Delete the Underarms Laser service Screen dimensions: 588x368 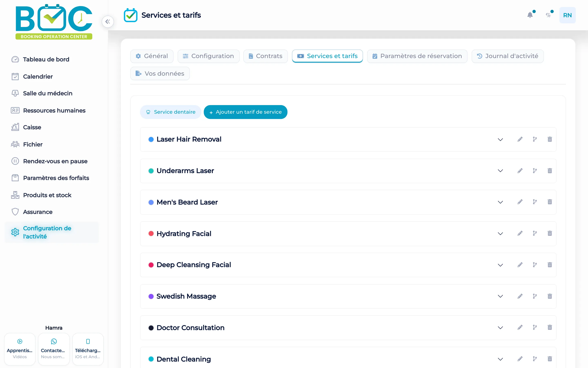coord(550,171)
